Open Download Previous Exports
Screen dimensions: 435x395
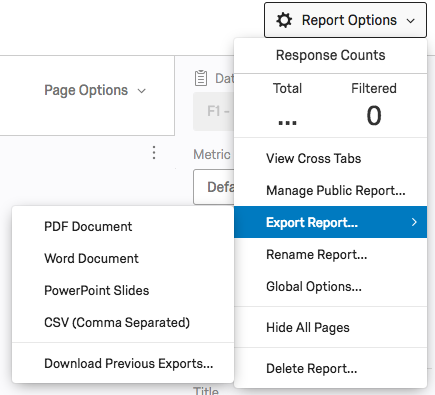tap(123, 363)
